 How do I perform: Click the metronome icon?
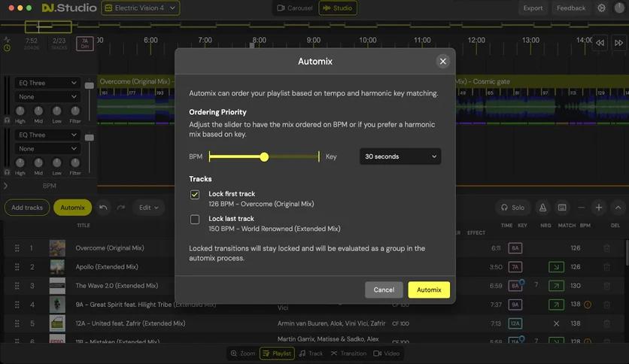pos(542,208)
